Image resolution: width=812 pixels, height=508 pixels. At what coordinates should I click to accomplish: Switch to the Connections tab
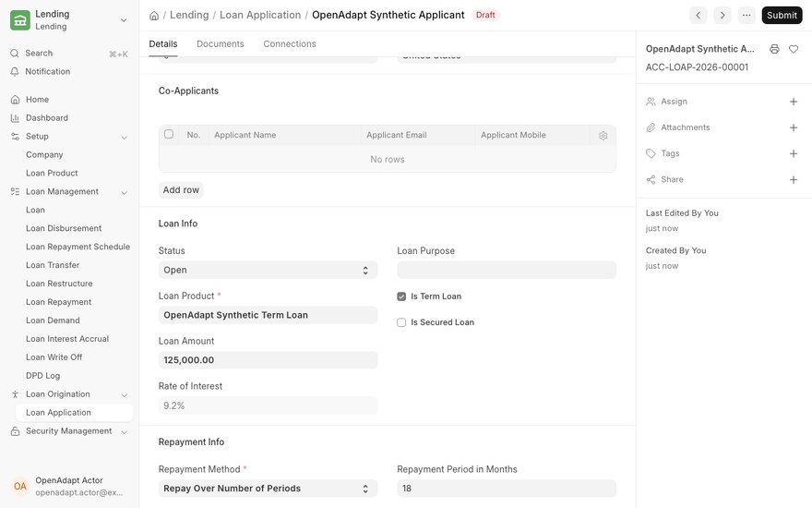click(290, 44)
